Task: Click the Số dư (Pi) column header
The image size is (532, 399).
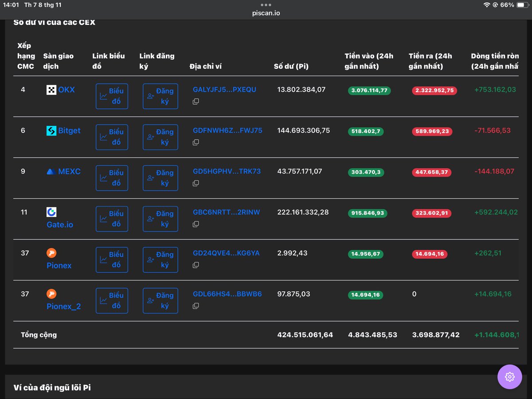Action: (291, 66)
